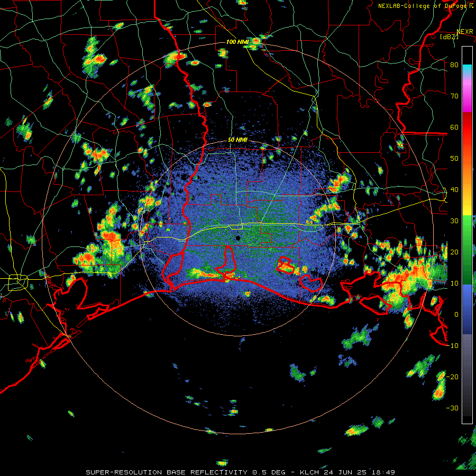The width and height of the screenshot is (476, 476).
Task: Click the bright green segment of the color bar
Action: click(x=467, y=227)
